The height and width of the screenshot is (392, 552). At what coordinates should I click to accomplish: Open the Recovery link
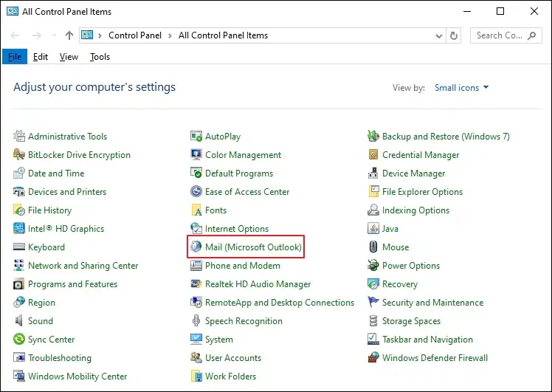(x=400, y=284)
